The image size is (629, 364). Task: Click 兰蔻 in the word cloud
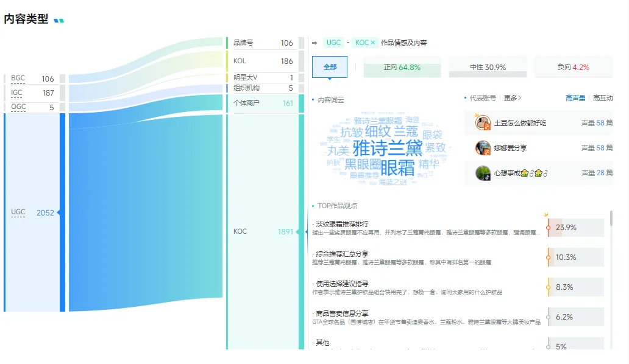406,131
